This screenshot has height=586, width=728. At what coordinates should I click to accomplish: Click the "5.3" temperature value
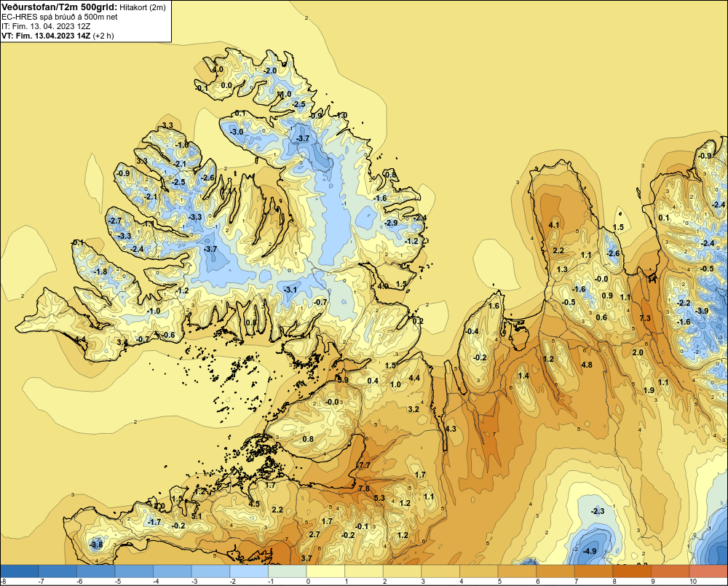[379, 498]
